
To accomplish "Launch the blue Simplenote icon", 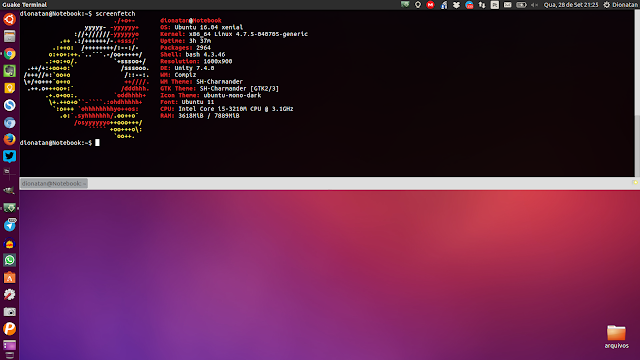I will (9, 105).
